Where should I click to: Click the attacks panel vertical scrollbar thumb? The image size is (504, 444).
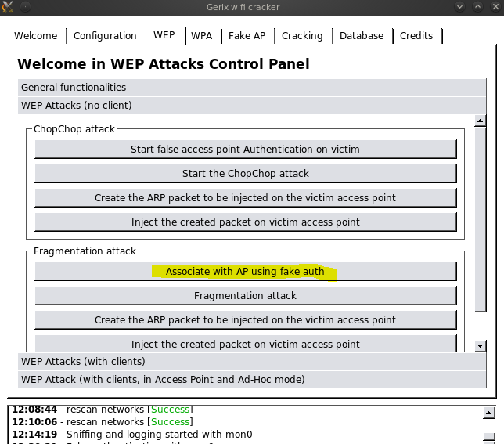[x=481, y=219]
